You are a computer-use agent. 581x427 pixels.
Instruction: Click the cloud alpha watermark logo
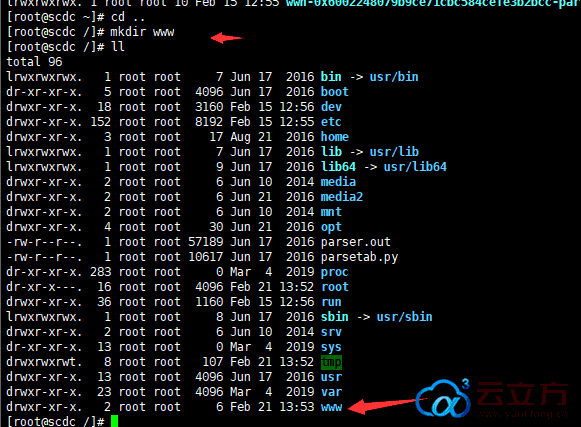point(443,399)
